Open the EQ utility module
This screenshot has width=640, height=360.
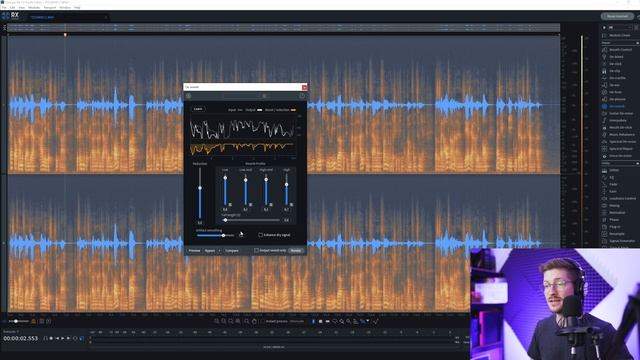pos(611,178)
